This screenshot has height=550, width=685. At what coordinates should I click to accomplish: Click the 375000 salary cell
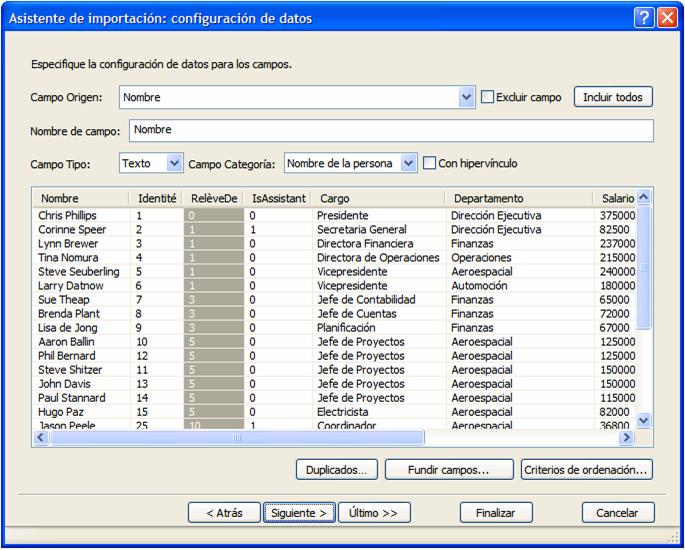coord(618,215)
